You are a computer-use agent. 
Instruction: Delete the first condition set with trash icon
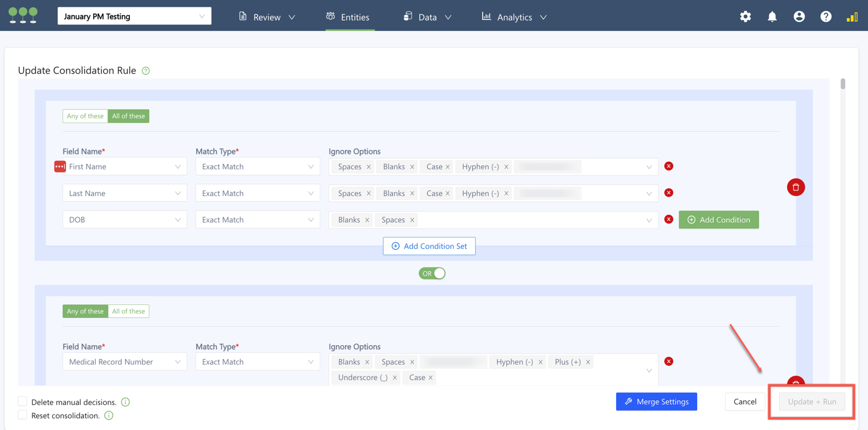click(x=795, y=187)
